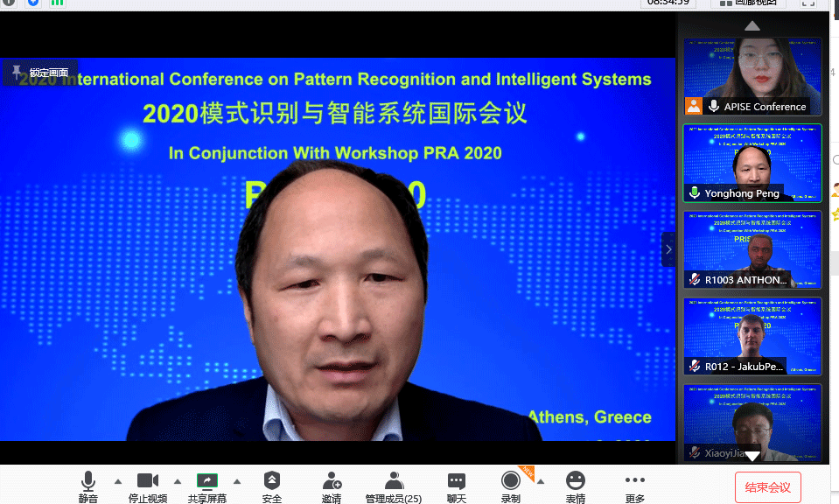Stop video with the camera button
The width and height of the screenshot is (839, 504).
[x=148, y=482]
